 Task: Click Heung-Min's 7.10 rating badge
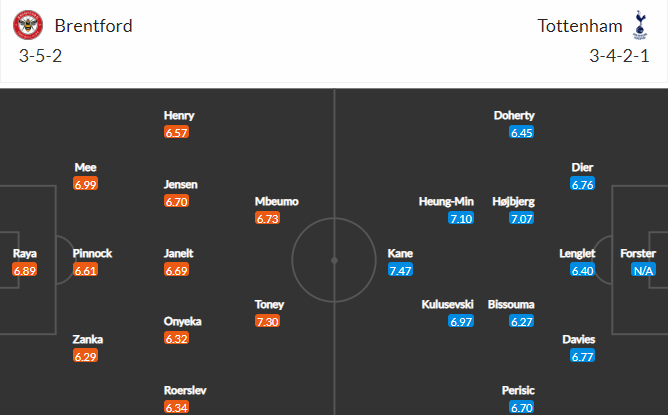pos(461,218)
